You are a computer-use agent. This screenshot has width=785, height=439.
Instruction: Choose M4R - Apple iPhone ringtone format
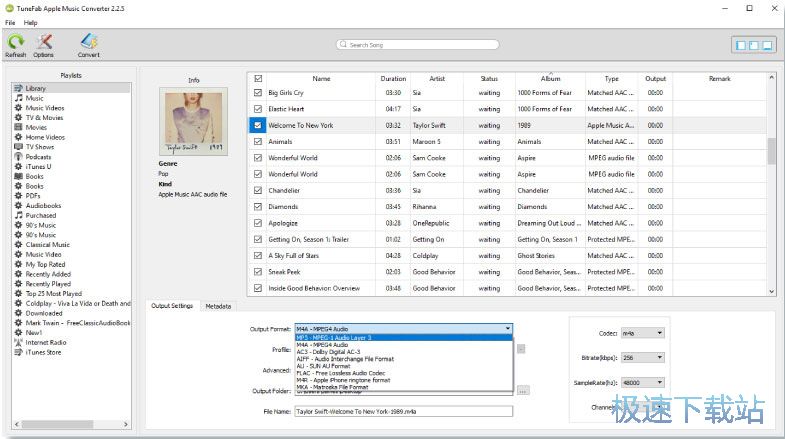404,380
